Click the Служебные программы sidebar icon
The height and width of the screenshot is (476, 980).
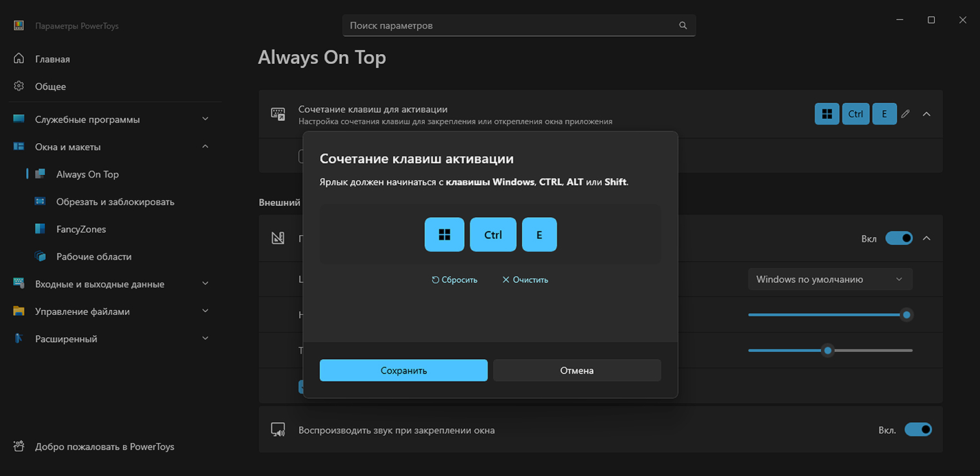pos(19,119)
